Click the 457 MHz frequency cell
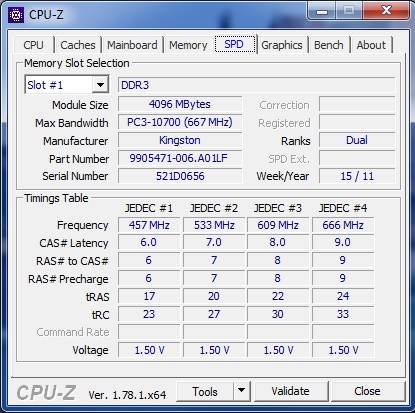Screen dimensions: 415x413 point(149,225)
